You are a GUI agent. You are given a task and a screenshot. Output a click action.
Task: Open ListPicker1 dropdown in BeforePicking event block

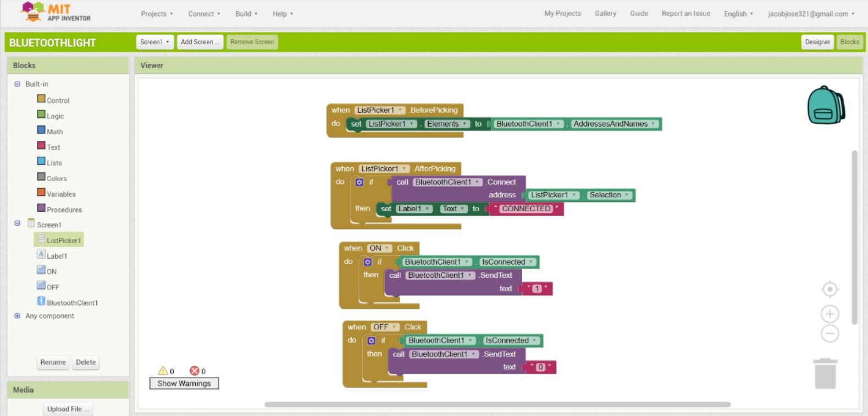380,110
